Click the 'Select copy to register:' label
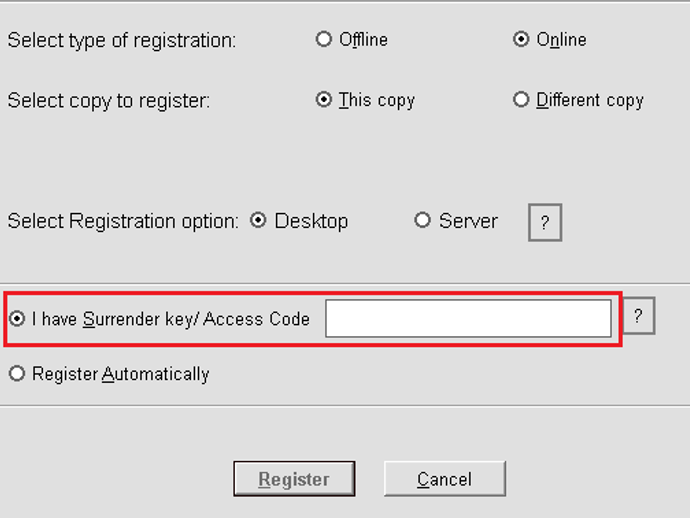The width and height of the screenshot is (690, 518). [x=109, y=101]
